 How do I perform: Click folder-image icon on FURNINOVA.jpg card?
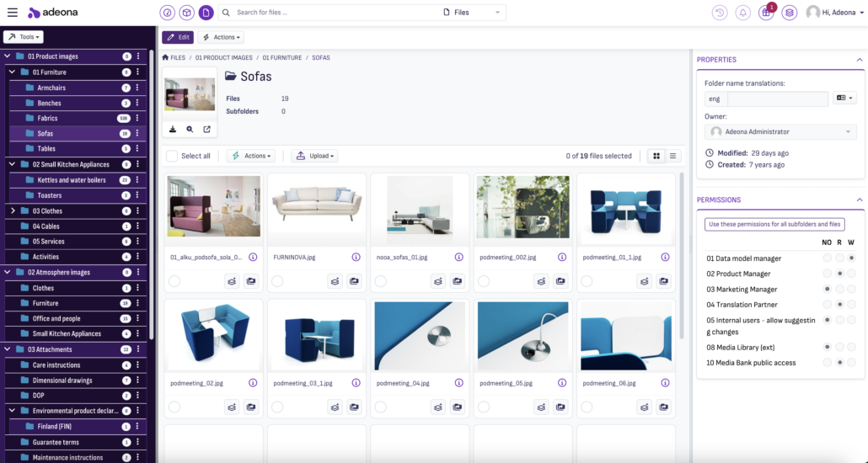[354, 281]
